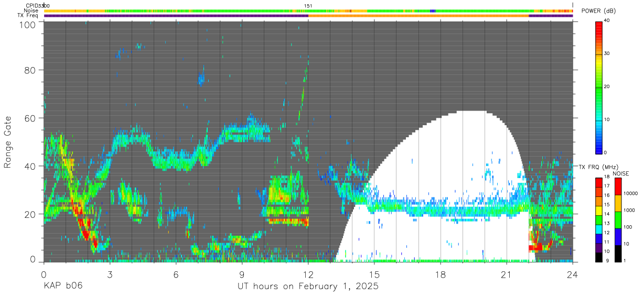Click the 3 tick label on UT hours axis
Image resolution: width=644 pixels, height=297 pixels.
pos(110,274)
